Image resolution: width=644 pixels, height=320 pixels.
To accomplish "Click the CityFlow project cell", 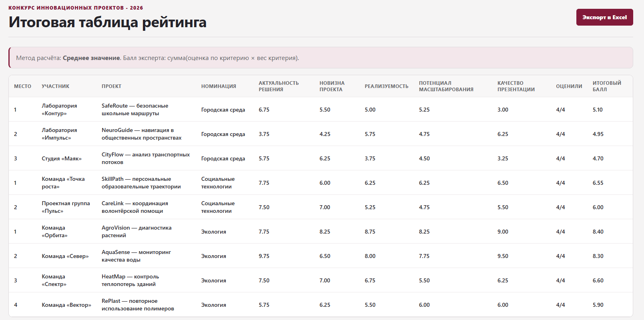I will [146, 158].
